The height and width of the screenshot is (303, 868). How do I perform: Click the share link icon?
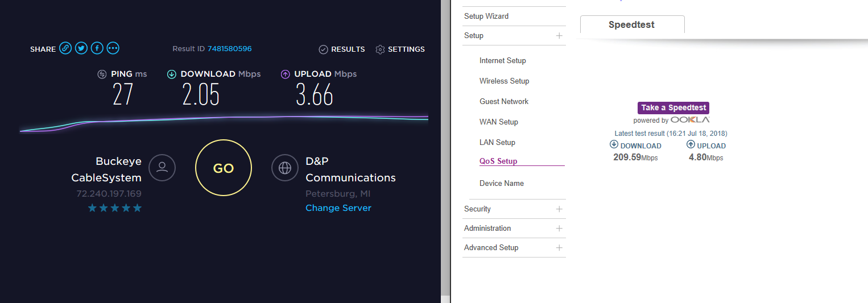(65, 49)
